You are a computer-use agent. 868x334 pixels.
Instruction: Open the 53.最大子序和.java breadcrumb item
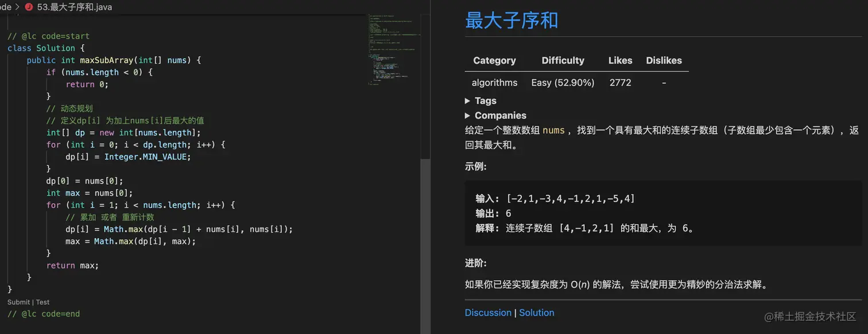[x=75, y=7]
